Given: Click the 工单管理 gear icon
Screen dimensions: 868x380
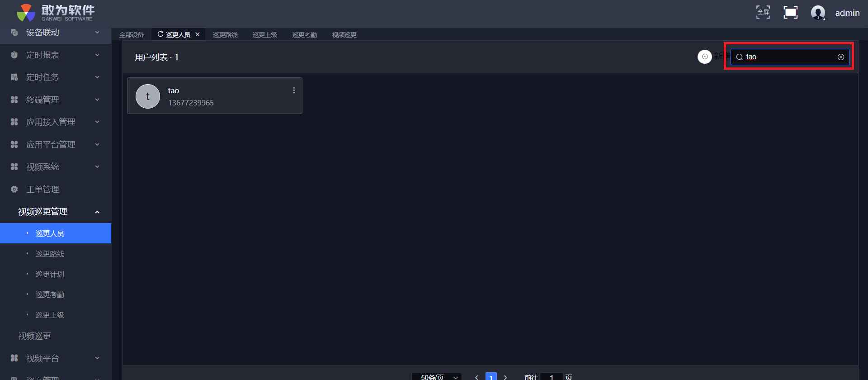Looking at the screenshot, I should pyautogui.click(x=14, y=190).
